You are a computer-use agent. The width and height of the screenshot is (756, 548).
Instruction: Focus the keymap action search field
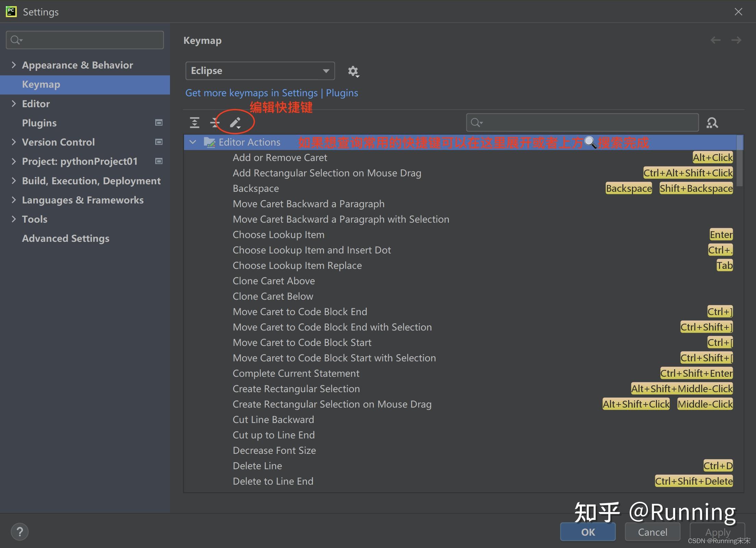582,123
